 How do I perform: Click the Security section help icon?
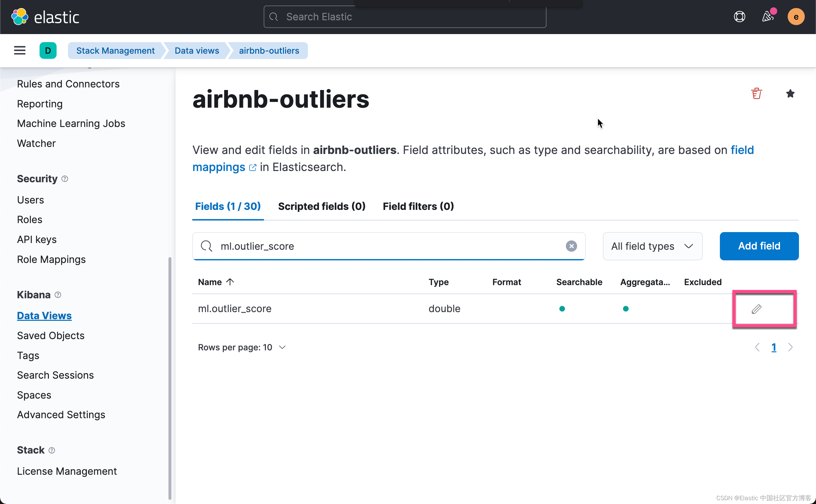click(x=65, y=179)
